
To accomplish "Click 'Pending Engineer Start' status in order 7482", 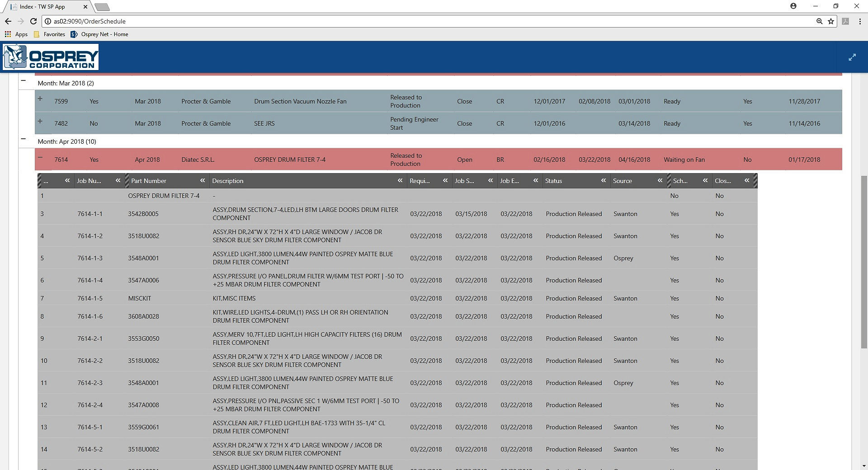I will pyautogui.click(x=414, y=123).
